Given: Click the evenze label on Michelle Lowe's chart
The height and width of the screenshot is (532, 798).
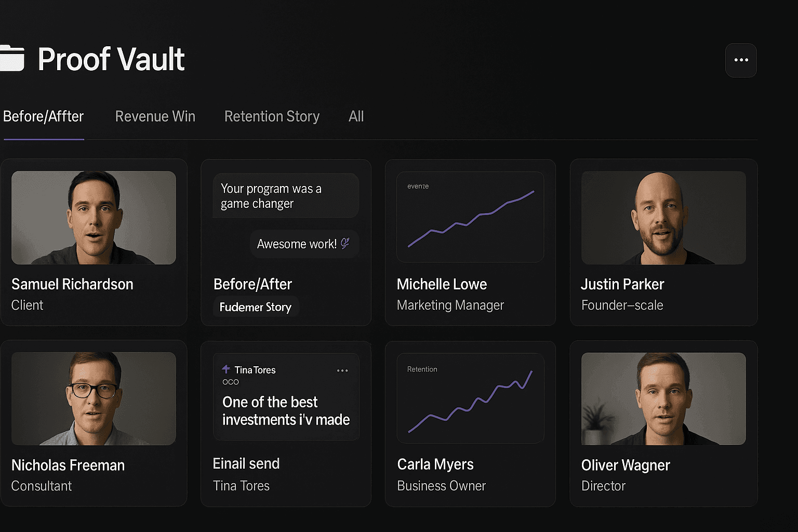Looking at the screenshot, I should (x=418, y=186).
